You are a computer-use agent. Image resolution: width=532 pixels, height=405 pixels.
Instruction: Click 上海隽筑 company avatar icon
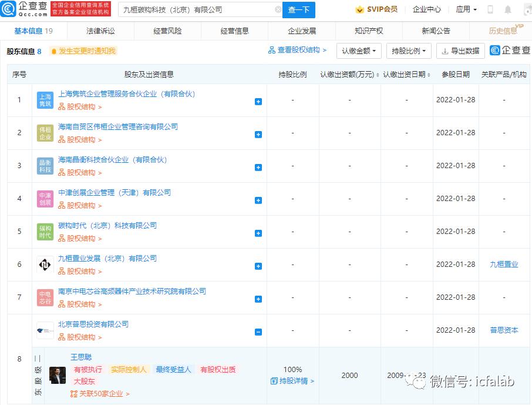pyautogui.click(x=45, y=101)
